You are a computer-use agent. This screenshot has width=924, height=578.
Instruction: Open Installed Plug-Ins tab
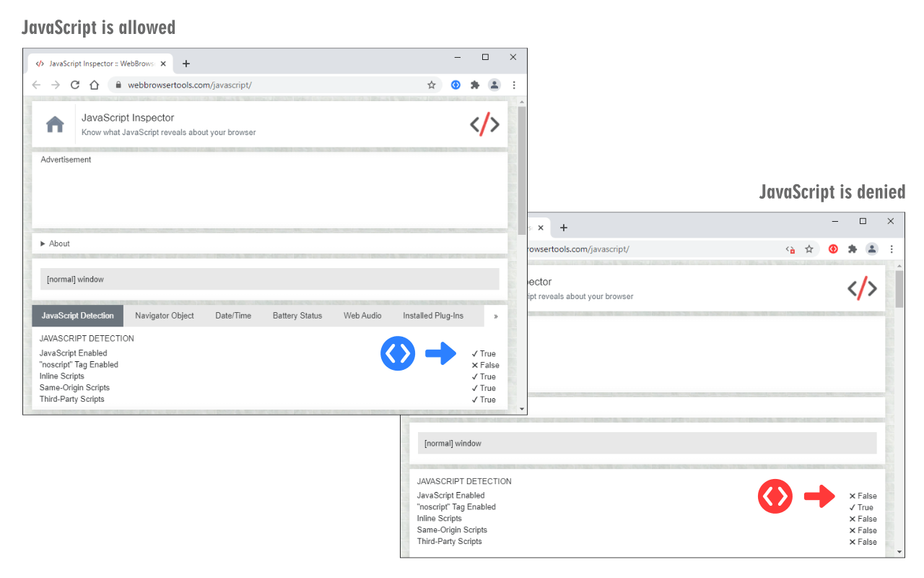pyautogui.click(x=433, y=316)
